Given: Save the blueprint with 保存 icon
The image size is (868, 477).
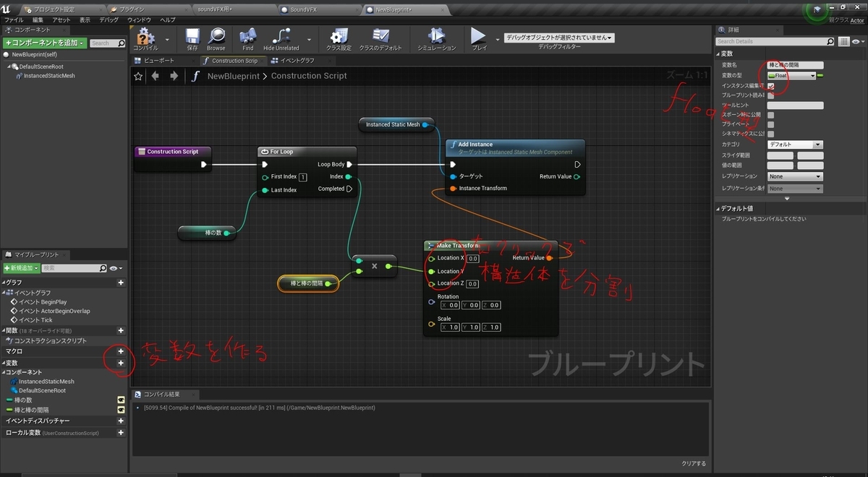Looking at the screenshot, I should coord(192,36).
